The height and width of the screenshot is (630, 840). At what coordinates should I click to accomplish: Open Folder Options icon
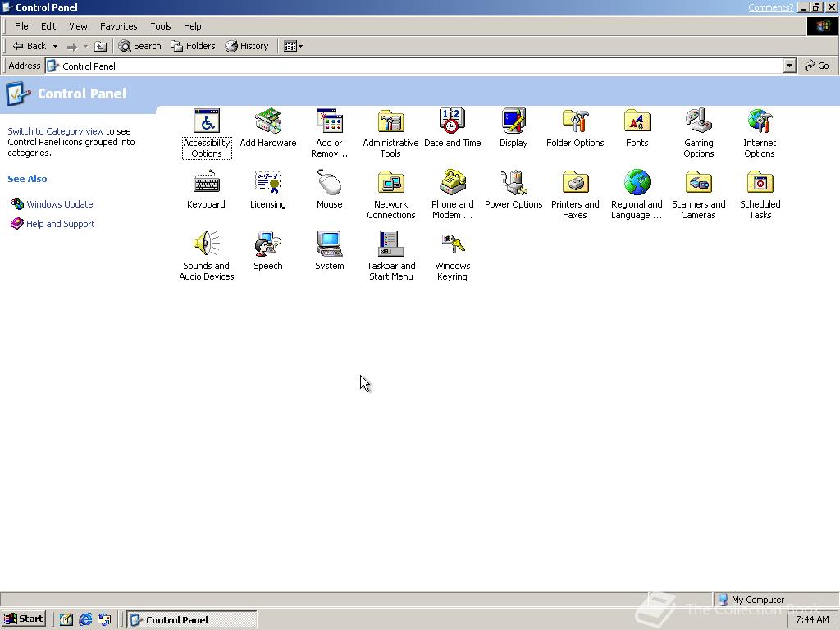pos(575,128)
